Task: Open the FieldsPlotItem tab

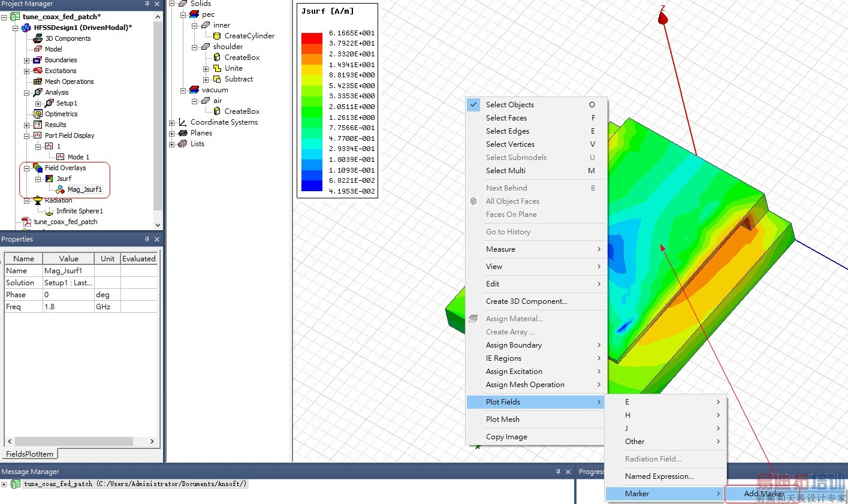Action: [x=30, y=454]
